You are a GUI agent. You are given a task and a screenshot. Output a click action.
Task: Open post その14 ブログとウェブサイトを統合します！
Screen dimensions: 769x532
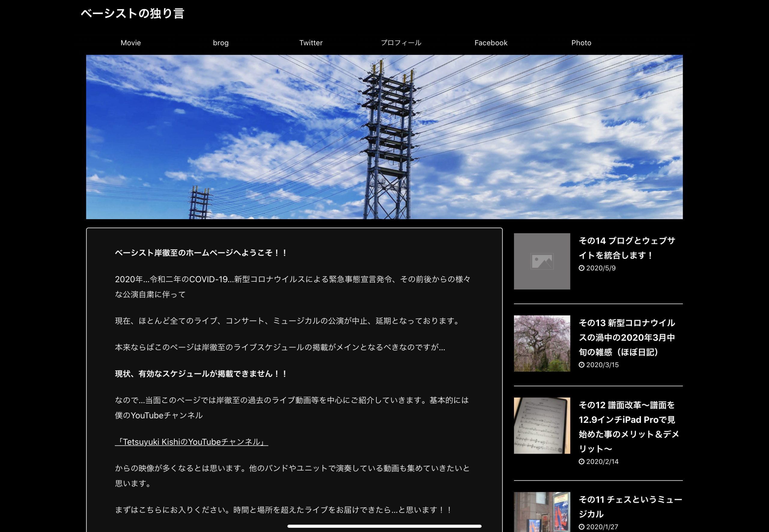point(627,248)
